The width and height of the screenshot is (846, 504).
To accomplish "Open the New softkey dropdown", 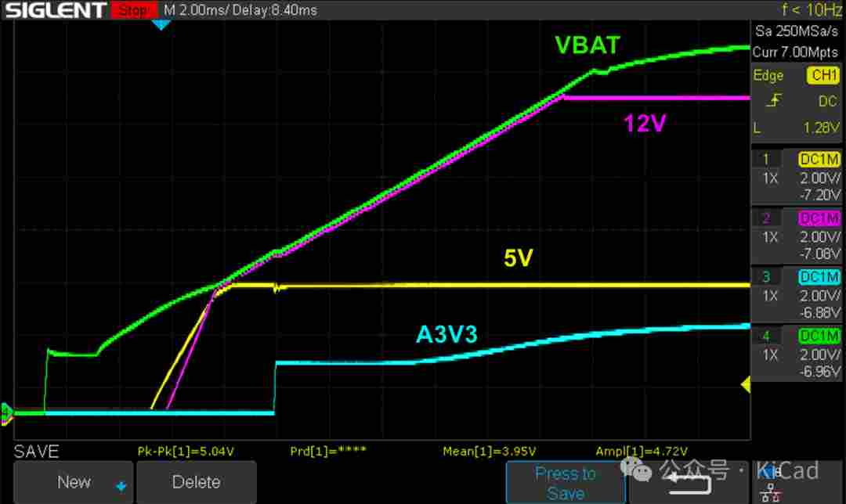I will click(x=74, y=482).
